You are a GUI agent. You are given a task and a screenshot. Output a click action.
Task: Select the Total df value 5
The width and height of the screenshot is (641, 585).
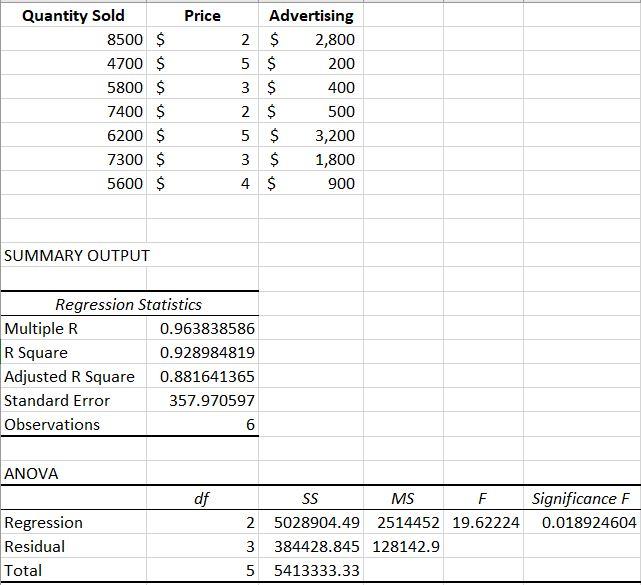pyautogui.click(x=202, y=570)
